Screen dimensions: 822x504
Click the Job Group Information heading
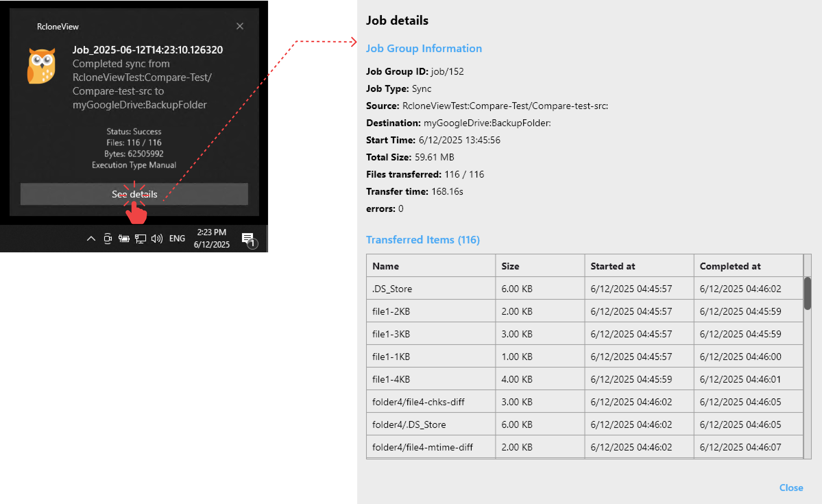pyautogui.click(x=424, y=48)
